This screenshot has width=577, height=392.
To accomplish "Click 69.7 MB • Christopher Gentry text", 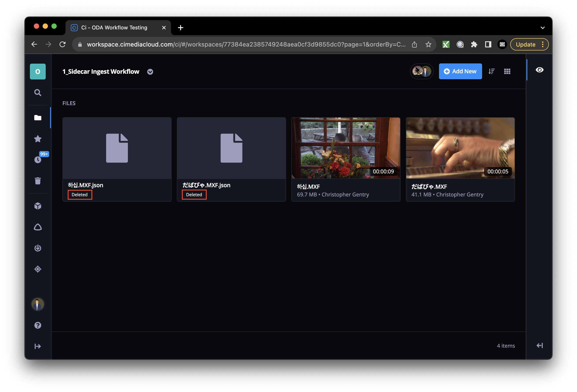I will (333, 195).
